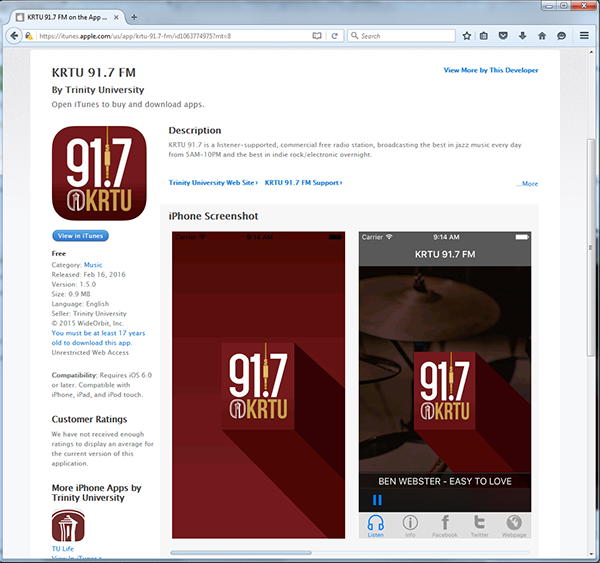Open a new tab with plus button
This screenshot has width=600, height=563.
pos(134,17)
